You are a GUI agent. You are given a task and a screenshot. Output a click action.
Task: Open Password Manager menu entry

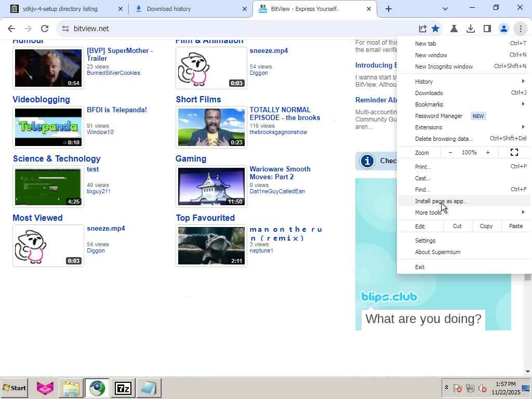coord(464,116)
